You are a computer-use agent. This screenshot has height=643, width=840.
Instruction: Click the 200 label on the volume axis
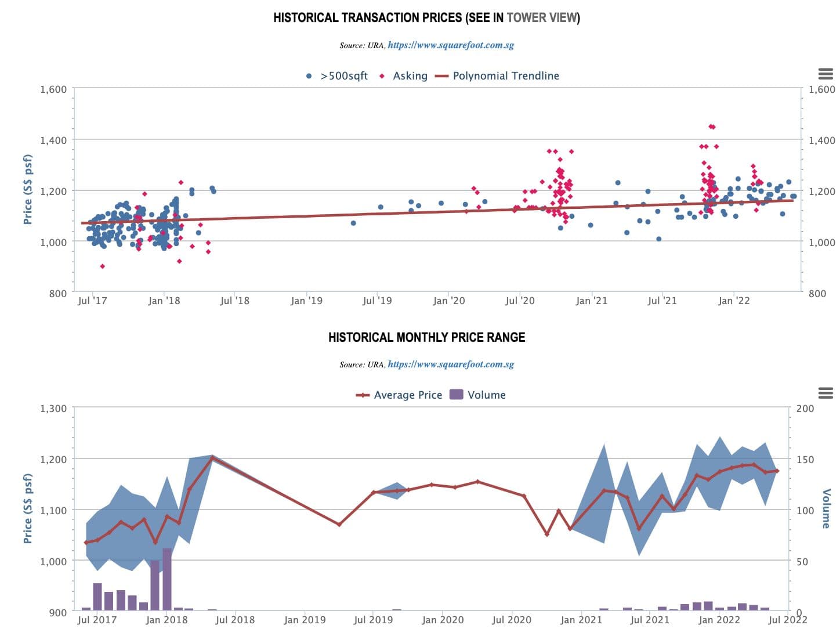point(805,409)
